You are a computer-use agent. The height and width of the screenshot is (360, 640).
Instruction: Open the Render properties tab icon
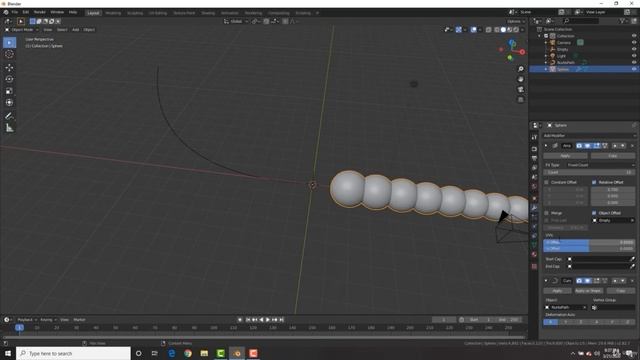coord(534,149)
